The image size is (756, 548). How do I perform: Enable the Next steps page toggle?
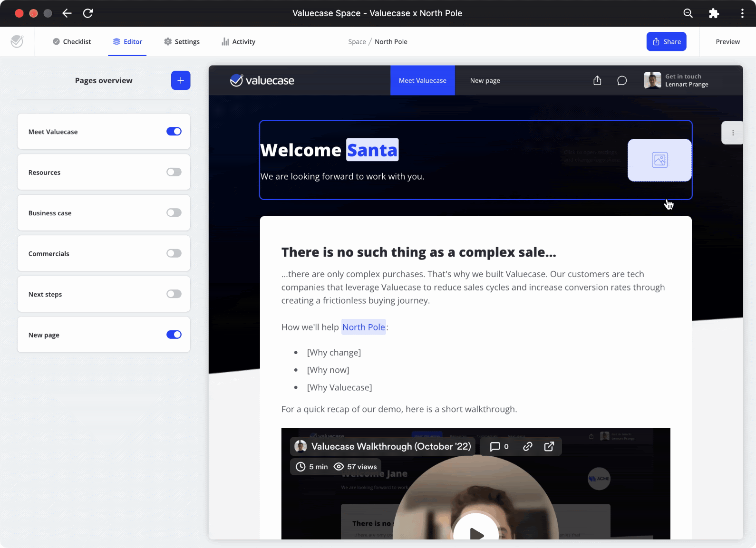[x=174, y=294]
